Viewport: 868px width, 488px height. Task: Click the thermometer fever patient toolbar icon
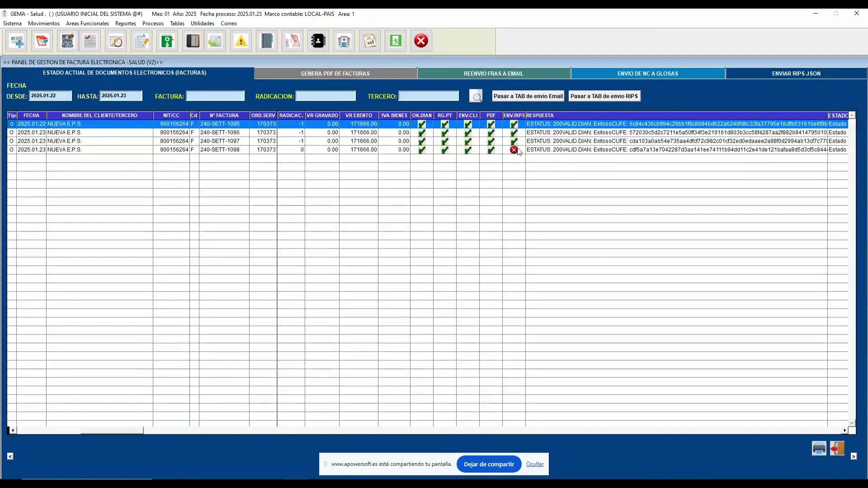point(292,41)
